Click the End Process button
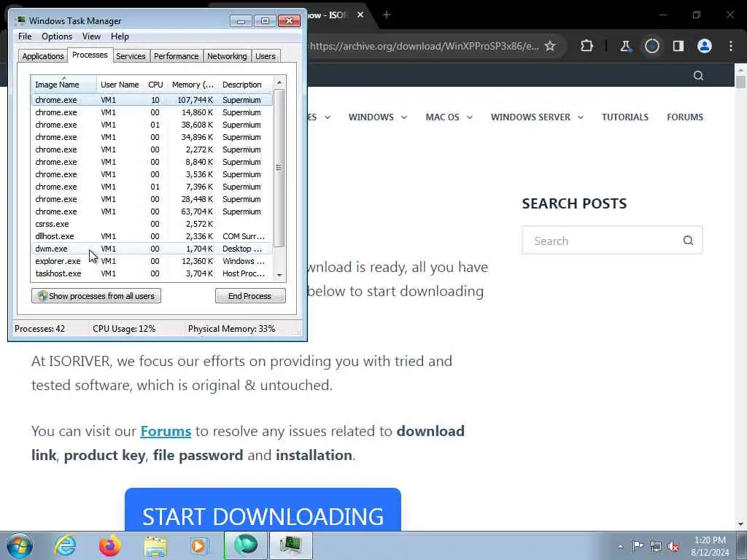The height and width of the screenshot is (560, 747). click(x=250, y=296)
